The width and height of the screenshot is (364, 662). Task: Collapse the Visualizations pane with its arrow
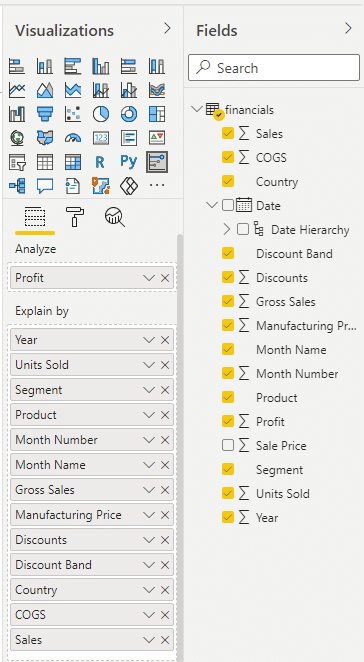(167, 29)
